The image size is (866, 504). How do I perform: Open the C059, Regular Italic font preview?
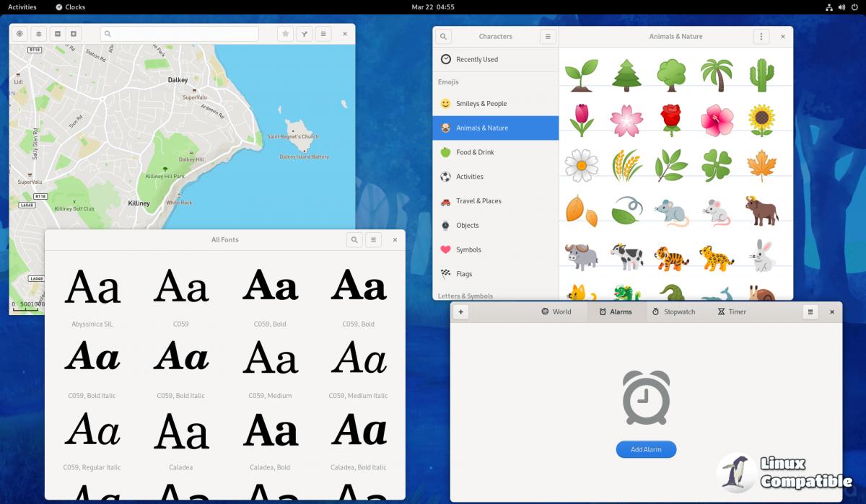pos(92,439)
